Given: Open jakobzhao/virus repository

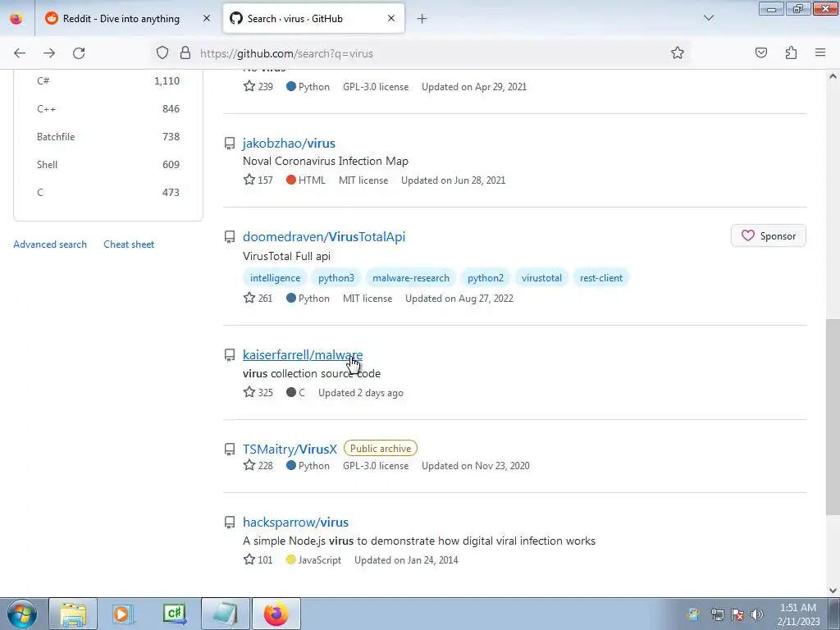Looking at the screenshot, I should tap(289, 143).
